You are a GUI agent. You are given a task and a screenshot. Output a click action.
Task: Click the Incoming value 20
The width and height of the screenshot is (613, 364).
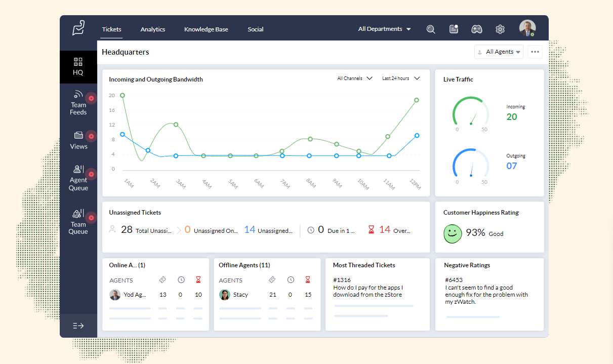(512, 117)
